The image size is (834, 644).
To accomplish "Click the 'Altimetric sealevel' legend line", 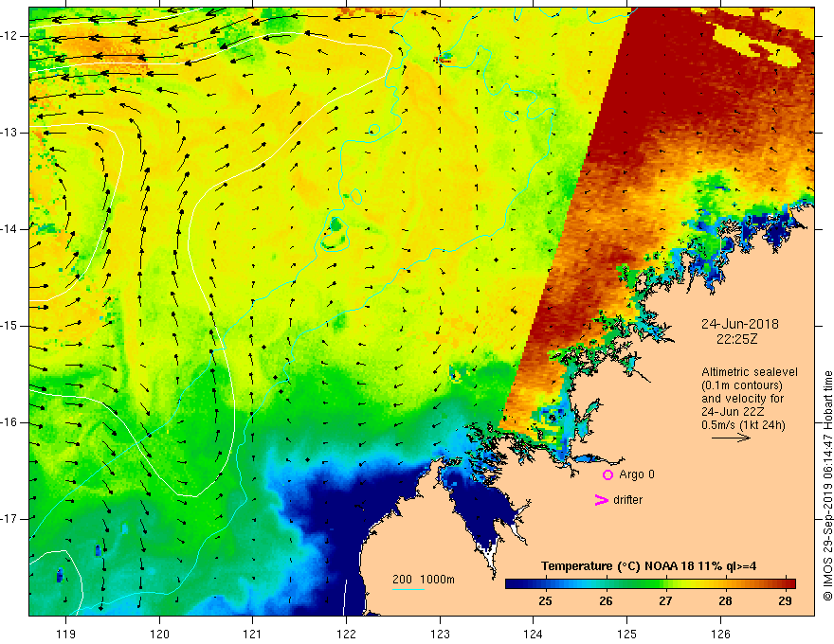I will (750, 372).
